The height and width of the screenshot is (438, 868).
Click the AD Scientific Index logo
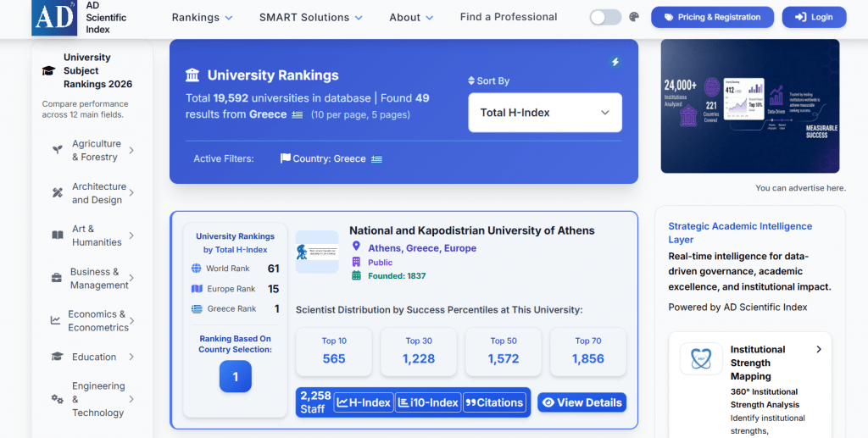coord(54,18)
